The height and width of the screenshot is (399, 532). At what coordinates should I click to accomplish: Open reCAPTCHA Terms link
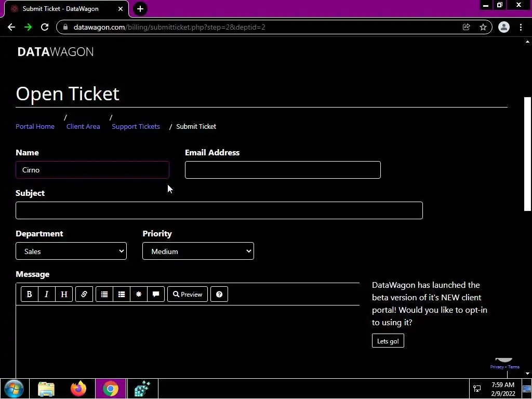tap(514, 367)
